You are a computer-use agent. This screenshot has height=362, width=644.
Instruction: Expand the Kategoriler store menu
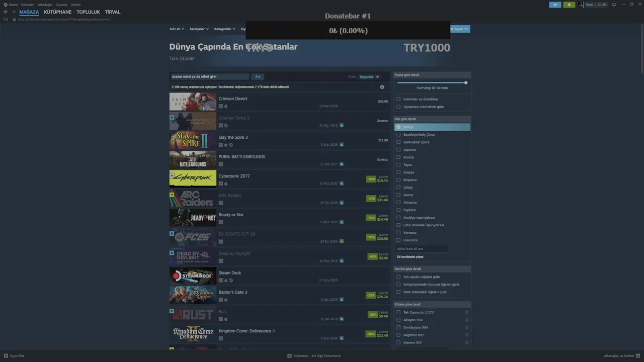point(224,29)
